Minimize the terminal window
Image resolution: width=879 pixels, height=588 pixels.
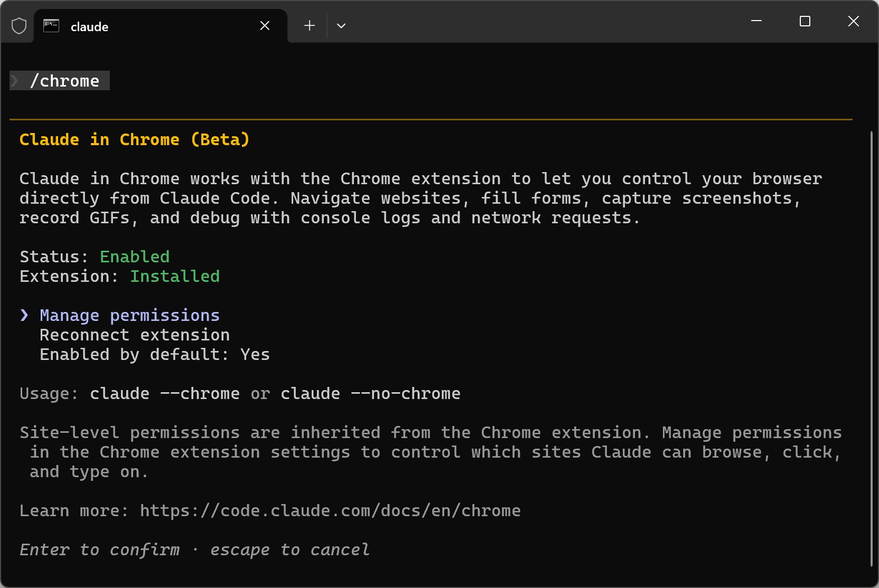pyautogui.click(x=756, y=21)
